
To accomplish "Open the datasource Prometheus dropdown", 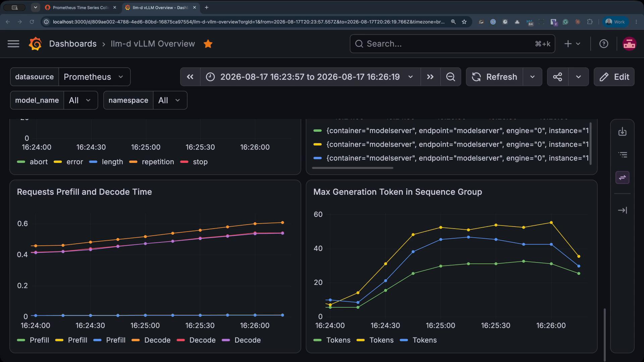I will 94,77.
